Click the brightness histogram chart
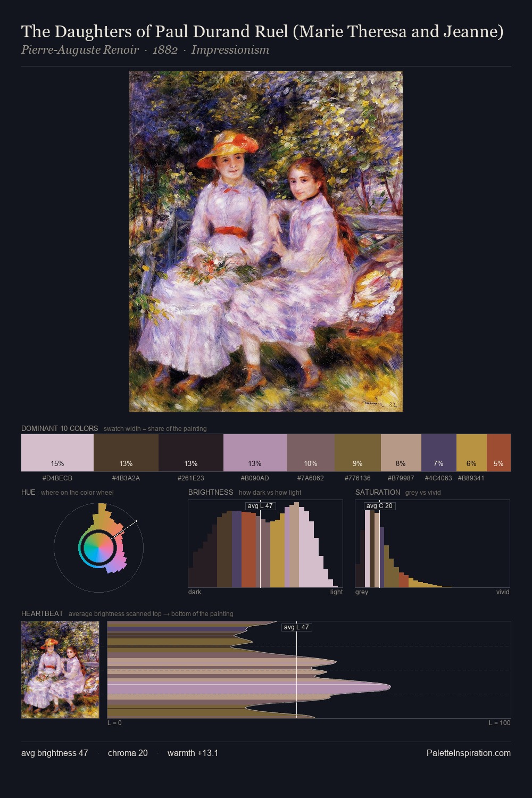The height and width of the screenshot is (798, 532). 265,544
